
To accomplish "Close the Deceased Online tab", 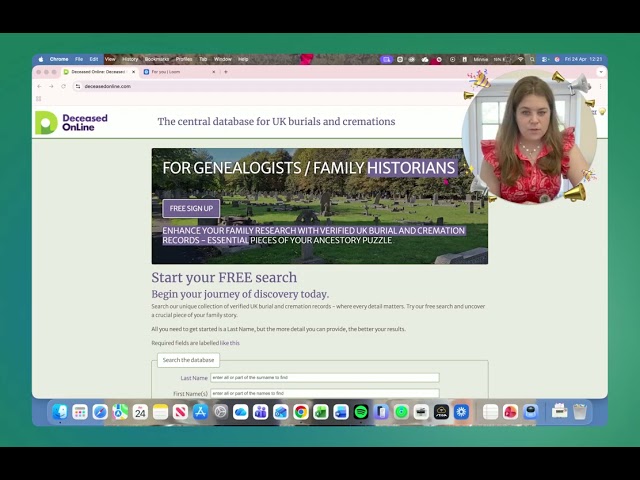I will tap(133, 72).
